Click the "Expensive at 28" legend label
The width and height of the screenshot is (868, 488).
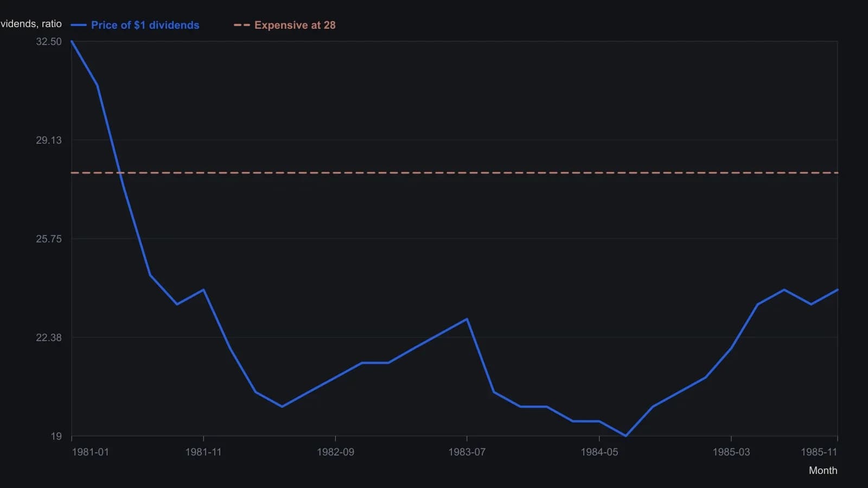[295, 25]
